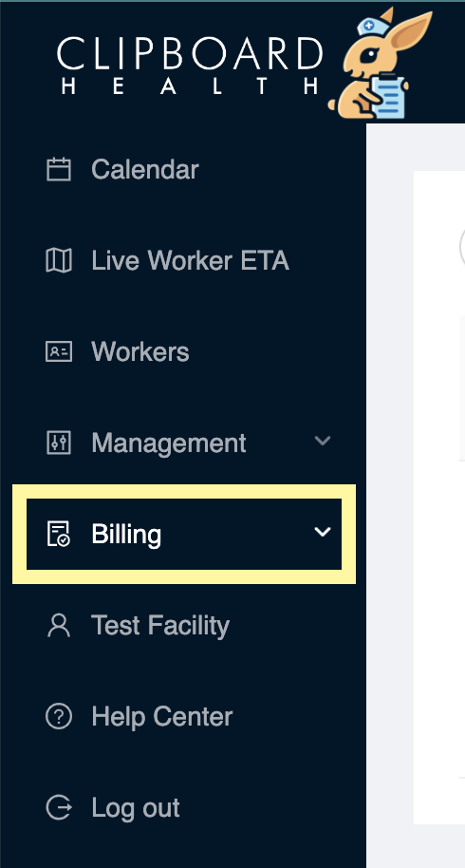Screen dimensions: 465x868
Task: Click the Workers ID card icon
Action: point(58,351)
